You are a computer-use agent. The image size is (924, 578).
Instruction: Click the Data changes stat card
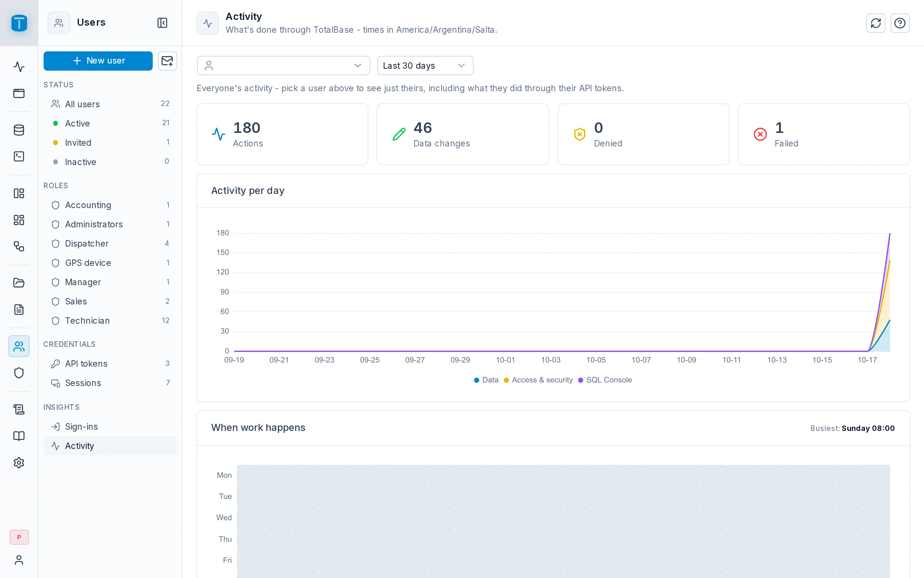(463, 134)
